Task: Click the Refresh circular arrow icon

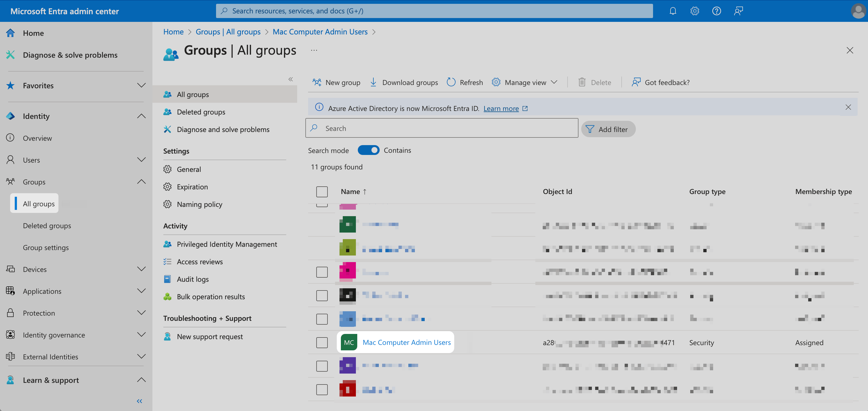Action: 451,82
